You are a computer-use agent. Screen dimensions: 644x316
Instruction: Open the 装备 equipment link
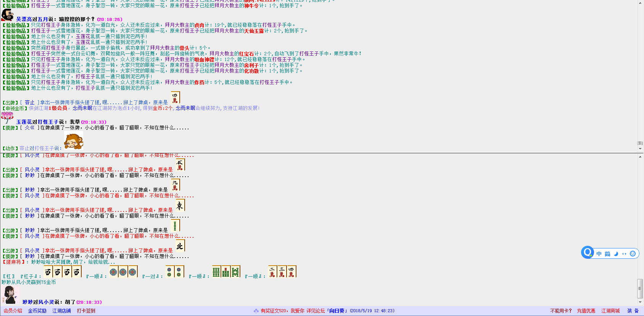(633, 311)
